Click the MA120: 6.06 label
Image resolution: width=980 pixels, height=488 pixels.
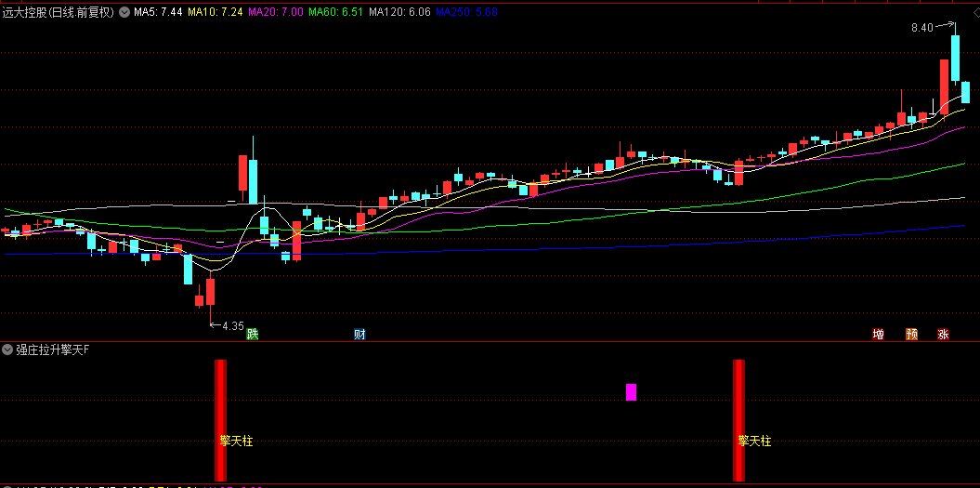point(399,12)
